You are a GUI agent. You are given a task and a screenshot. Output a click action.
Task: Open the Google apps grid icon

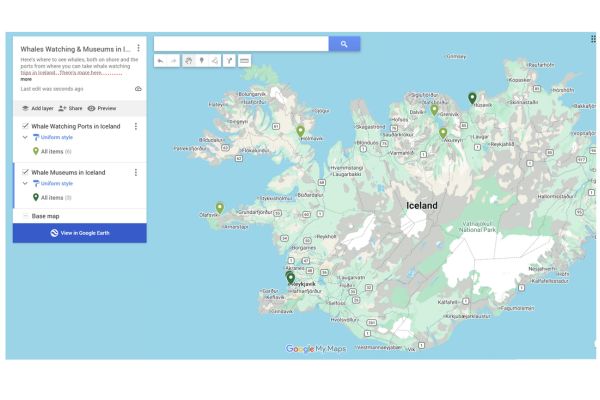click(x=593, y=39)
